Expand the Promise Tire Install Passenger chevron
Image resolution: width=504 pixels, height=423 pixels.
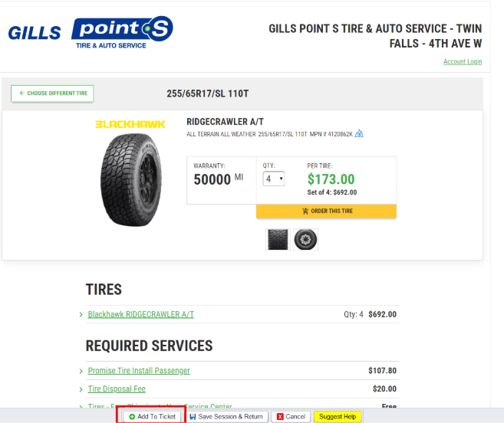click(81, 371)
